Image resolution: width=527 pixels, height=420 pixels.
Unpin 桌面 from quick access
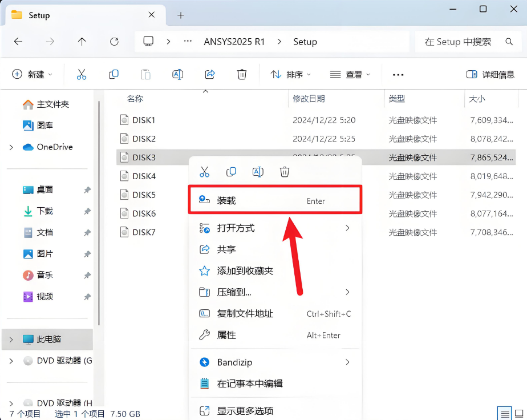[87, 190]
